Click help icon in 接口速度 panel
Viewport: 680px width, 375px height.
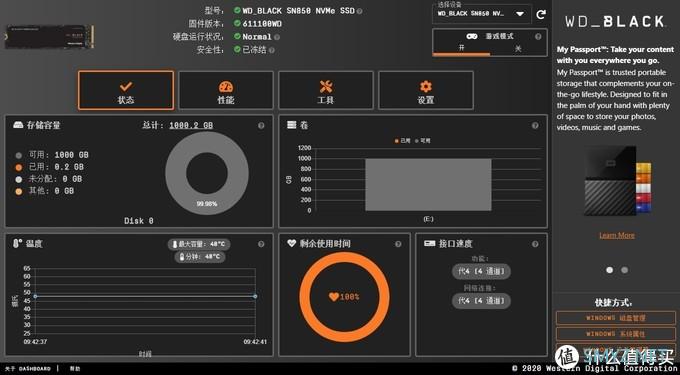pos(535,244)
